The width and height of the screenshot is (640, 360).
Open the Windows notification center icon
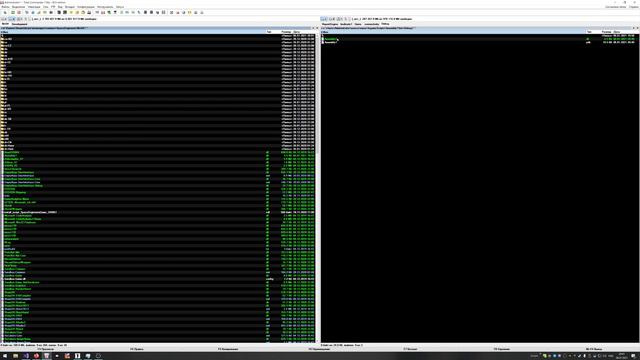tap(633, 356)
